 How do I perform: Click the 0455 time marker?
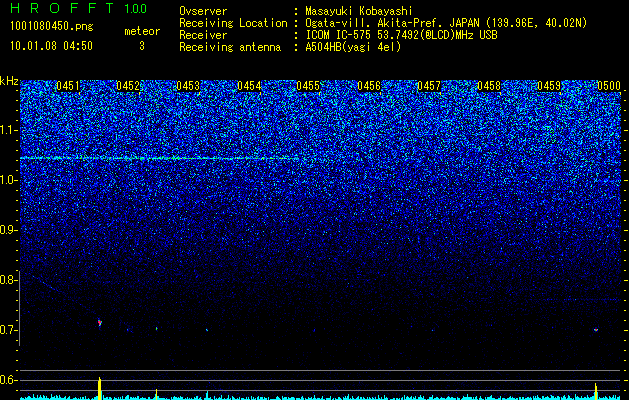pyautogui.click(x=308, y=86)
